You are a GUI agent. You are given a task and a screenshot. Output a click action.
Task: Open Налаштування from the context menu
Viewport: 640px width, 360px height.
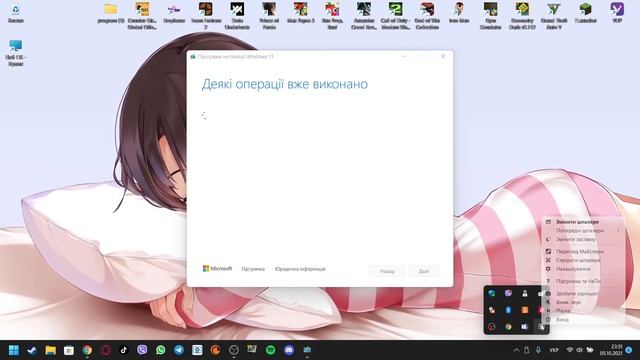point(584,269)
